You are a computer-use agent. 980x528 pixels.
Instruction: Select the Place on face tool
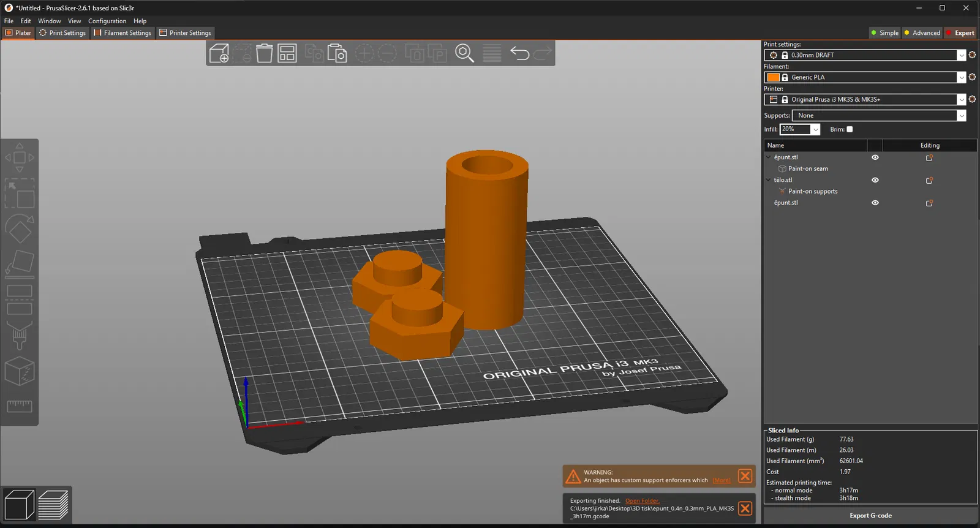20,264
